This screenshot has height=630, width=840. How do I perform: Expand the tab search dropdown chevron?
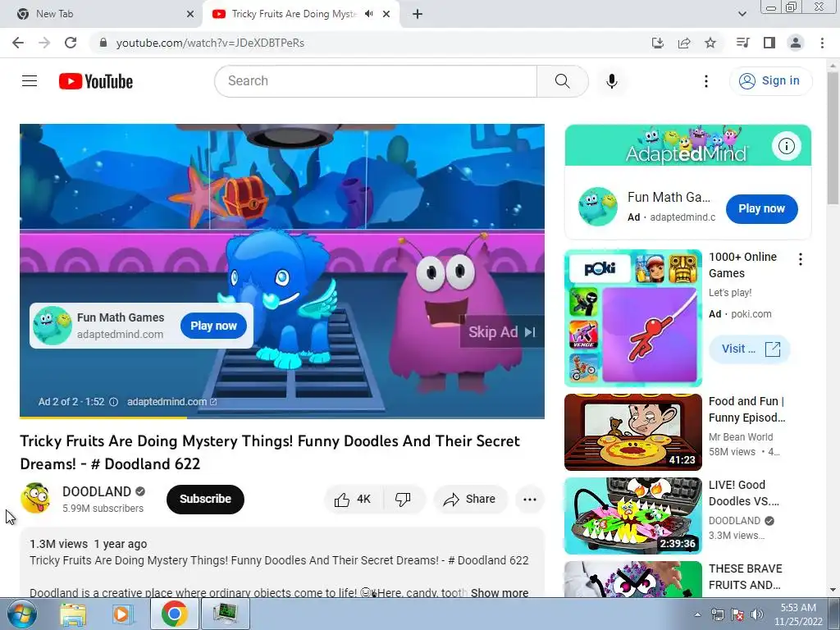(742, 14)
